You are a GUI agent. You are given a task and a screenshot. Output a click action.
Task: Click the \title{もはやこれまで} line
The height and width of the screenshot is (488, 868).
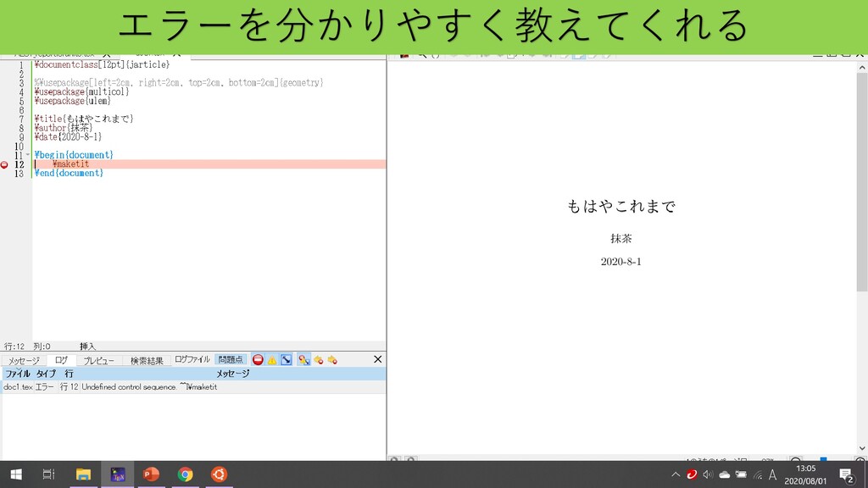84,119
